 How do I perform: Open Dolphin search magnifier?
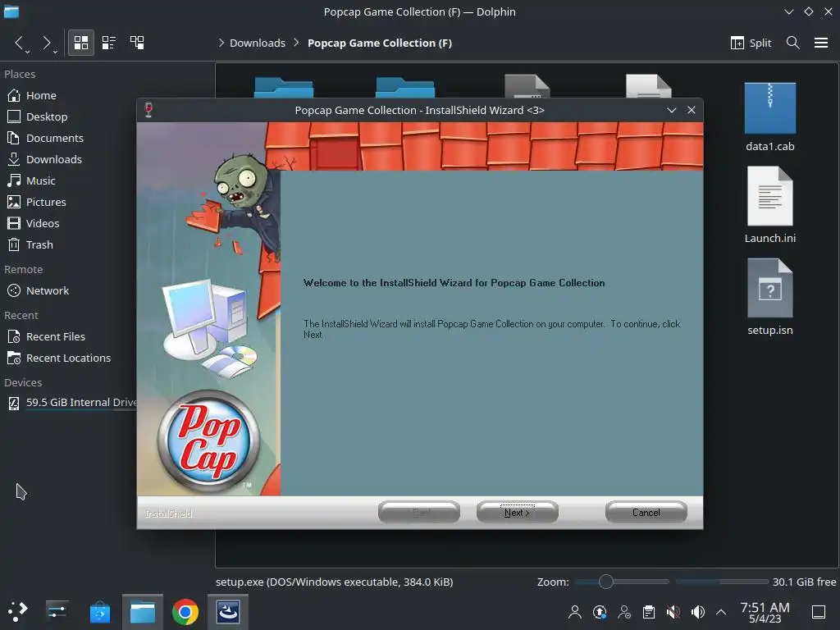coord(793,43)
